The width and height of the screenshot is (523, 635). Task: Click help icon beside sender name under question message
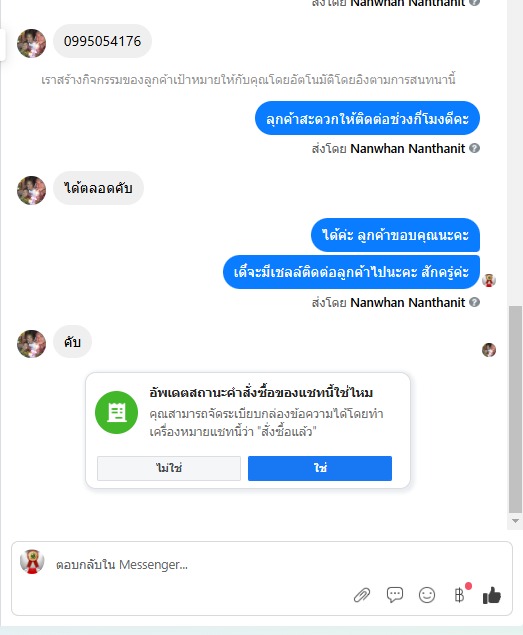[x=474, y=148]
